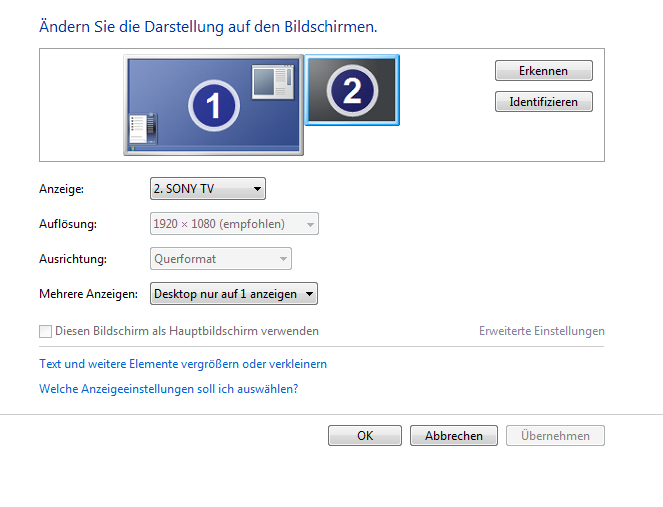Select monitor 1 thumbnail
This screenshot has height=507, width=663.
[214, 105]
